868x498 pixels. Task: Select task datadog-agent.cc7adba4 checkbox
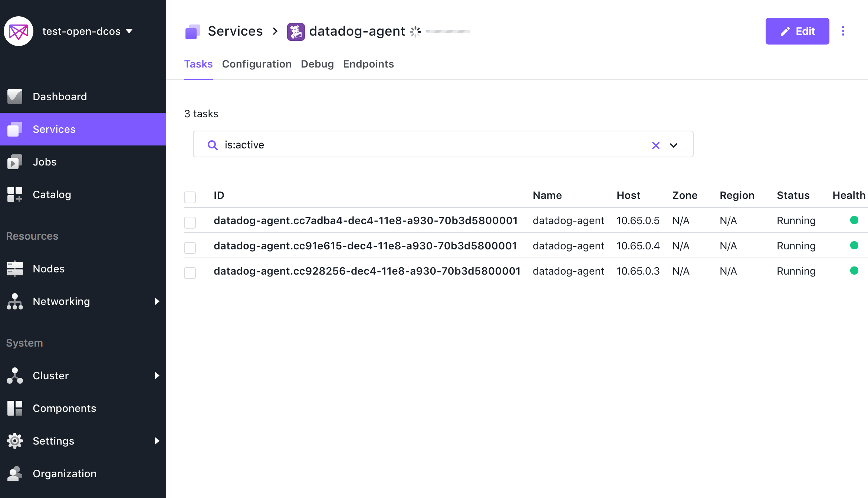[190, 222]
